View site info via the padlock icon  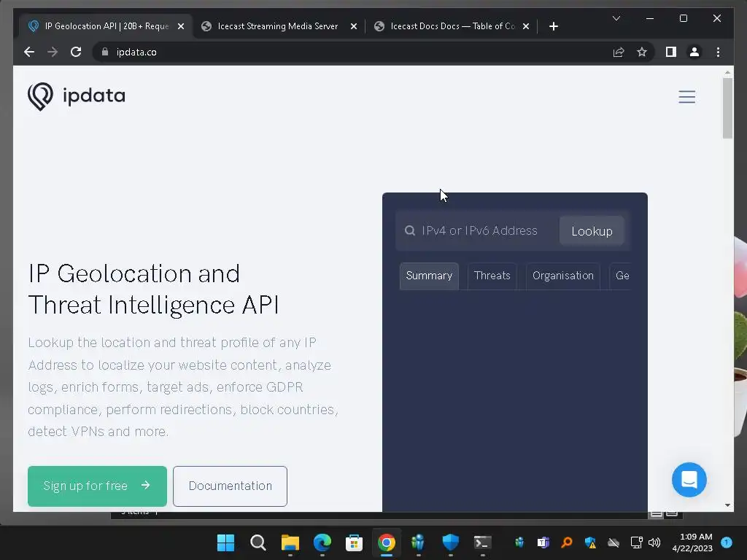click(105, 52)
